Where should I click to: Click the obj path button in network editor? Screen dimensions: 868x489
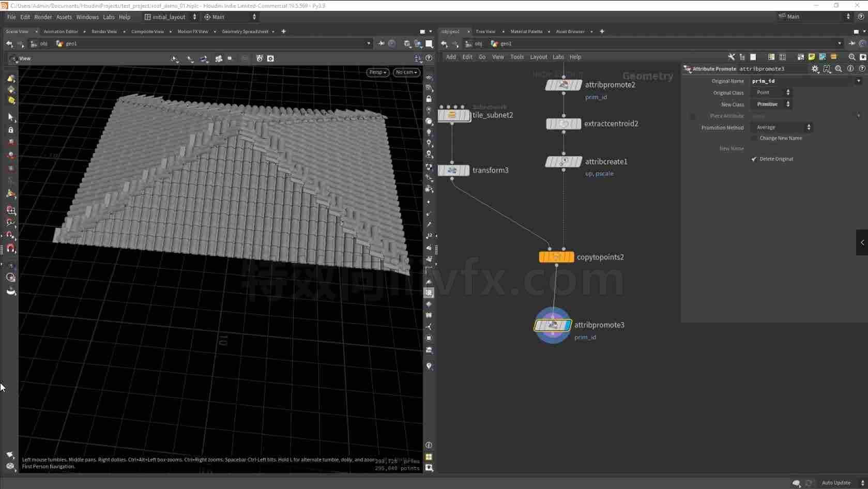474,44
